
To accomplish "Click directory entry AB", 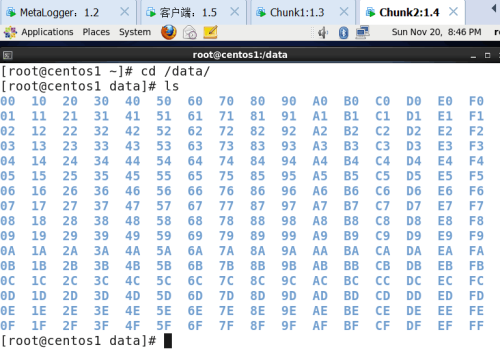I will click(320, 266).
